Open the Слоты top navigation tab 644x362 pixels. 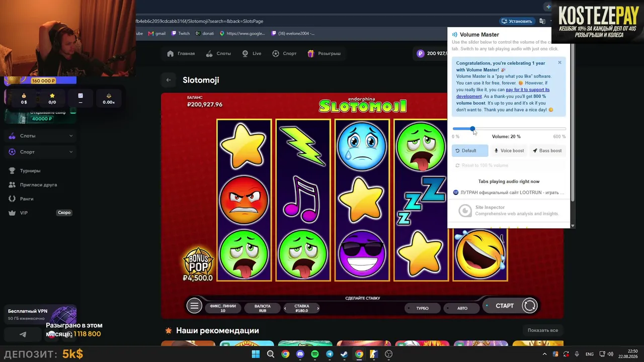[x=219, y=53]
